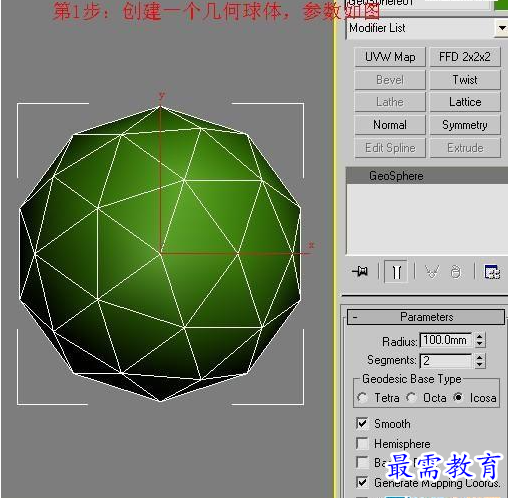509x498 pixels.
Task: Toggle Generate Mapping Coords checkbox
Action: point(362,482)
